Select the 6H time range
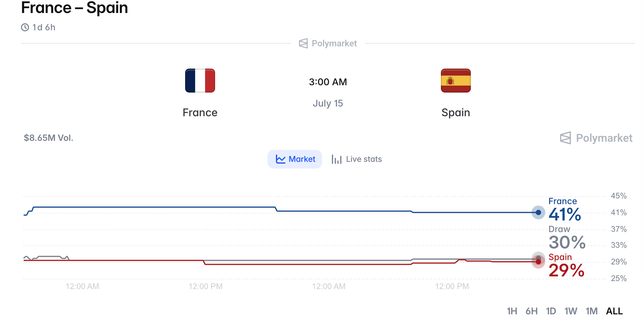Image resolution: width=644 pixels, height=325 pixels. click(531, 311)
